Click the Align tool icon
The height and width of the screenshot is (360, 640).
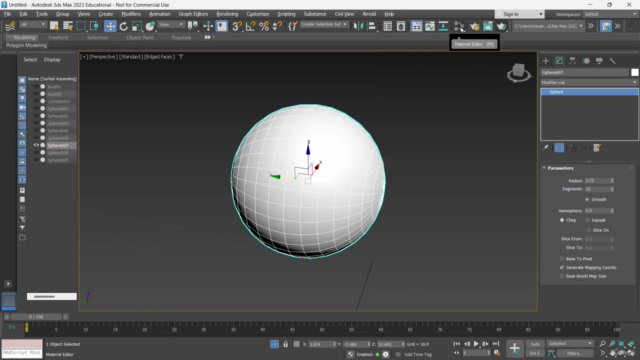click(x=371, y=26)
